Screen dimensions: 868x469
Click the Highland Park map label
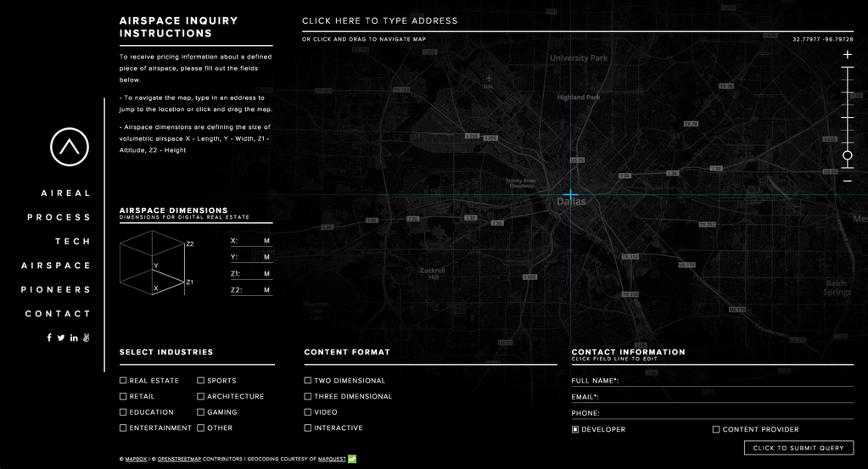579,98
